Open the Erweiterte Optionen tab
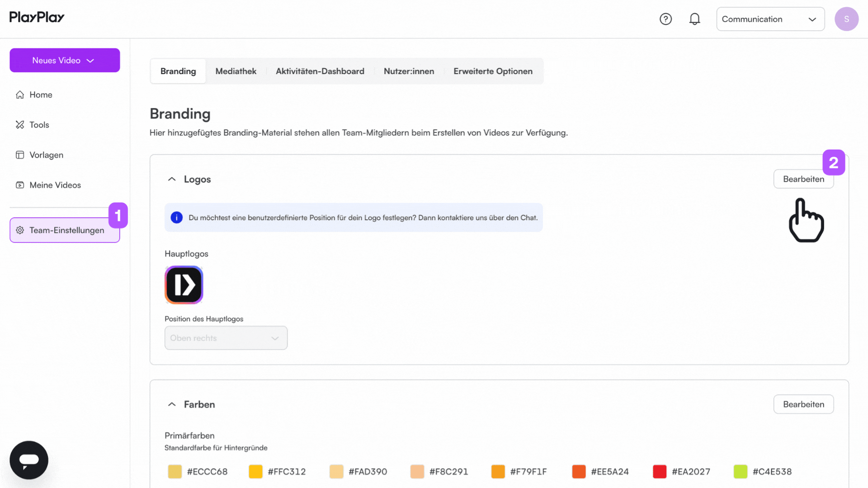This screenshot has width=868, height=488. 493,71
